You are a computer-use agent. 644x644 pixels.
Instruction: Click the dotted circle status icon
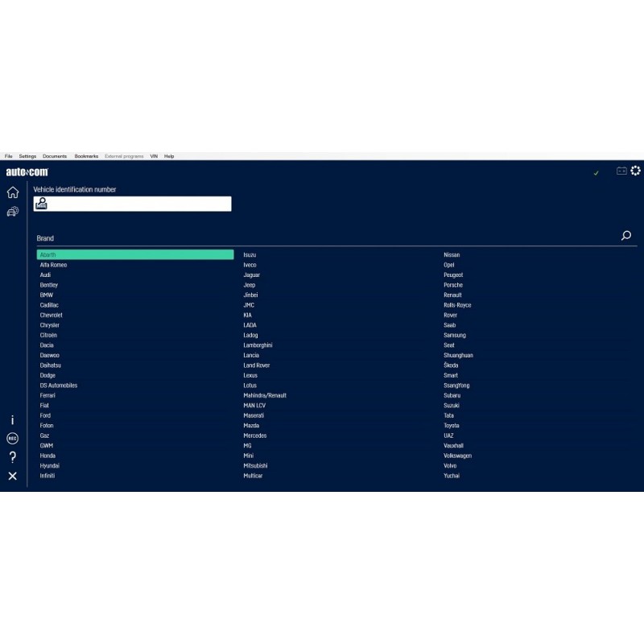tap(636, 171)
